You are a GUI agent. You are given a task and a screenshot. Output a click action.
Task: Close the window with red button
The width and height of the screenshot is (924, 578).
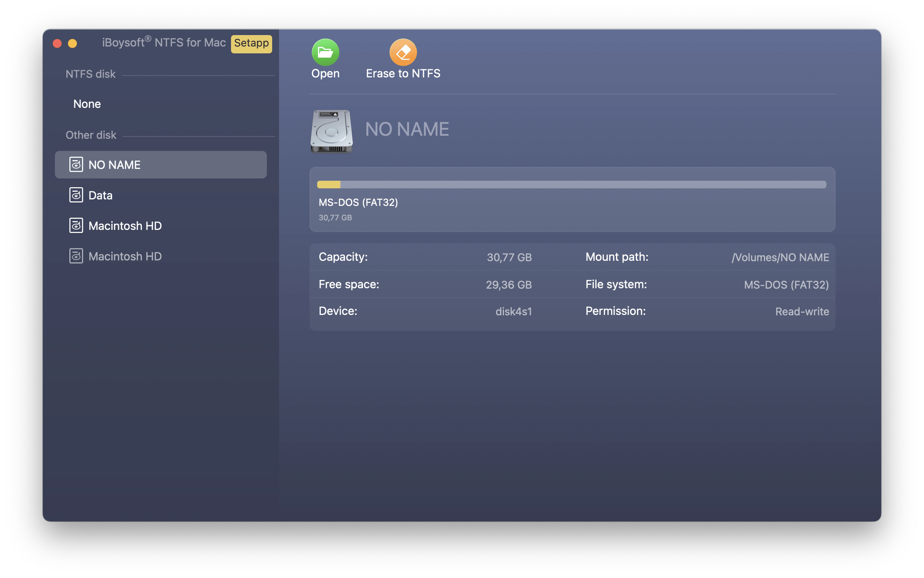[57, 43]
